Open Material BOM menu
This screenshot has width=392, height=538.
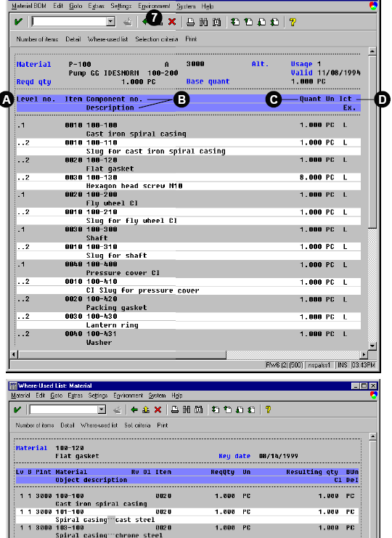[x=29, y=6]
